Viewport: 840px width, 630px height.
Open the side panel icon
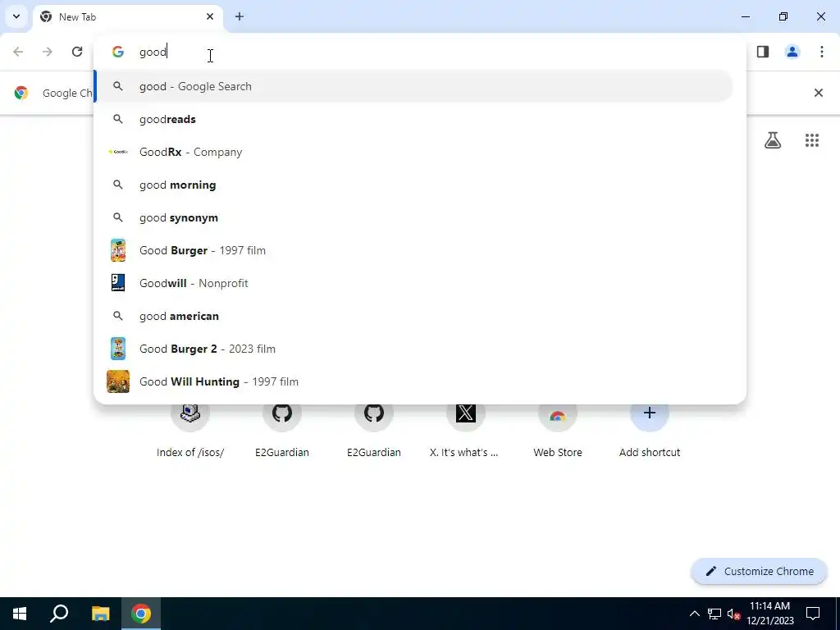tap(763, 52)
